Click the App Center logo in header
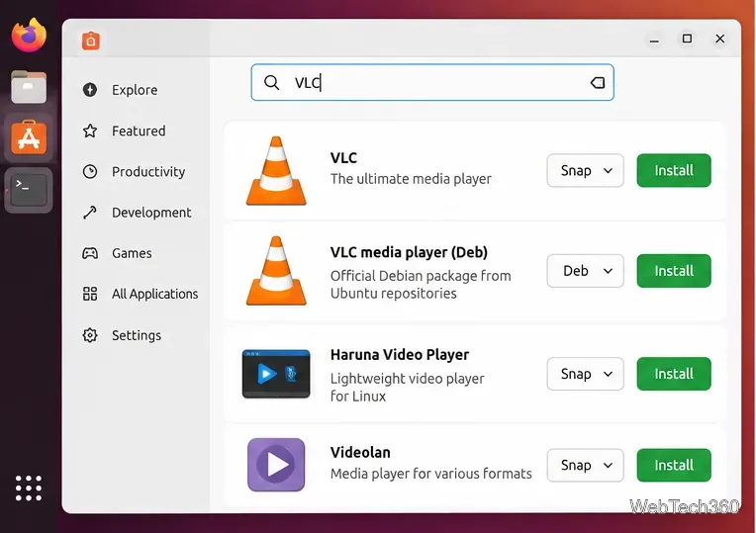 [x=91, y=41]
